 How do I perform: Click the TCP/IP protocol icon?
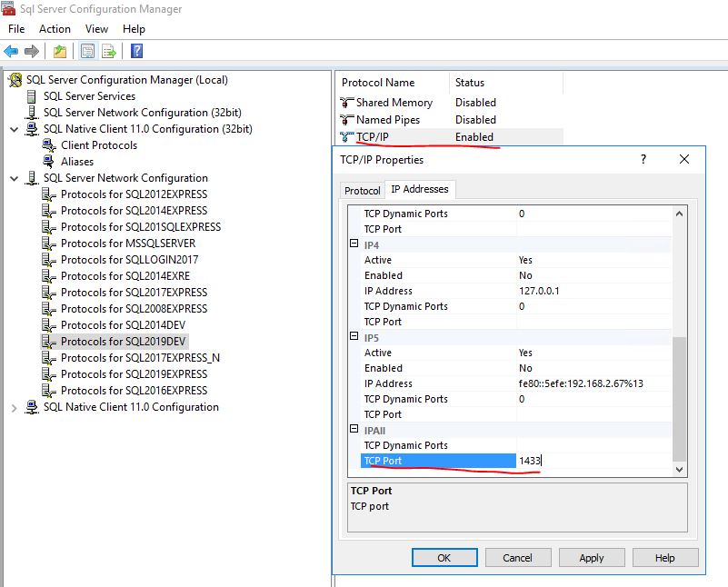346,137
